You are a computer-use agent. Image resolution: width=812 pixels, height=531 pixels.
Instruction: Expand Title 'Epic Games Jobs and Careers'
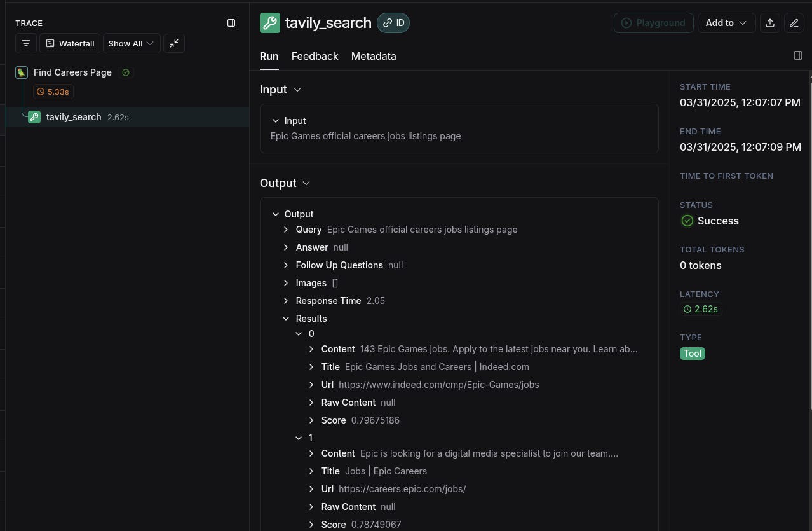tap(311, 367)
